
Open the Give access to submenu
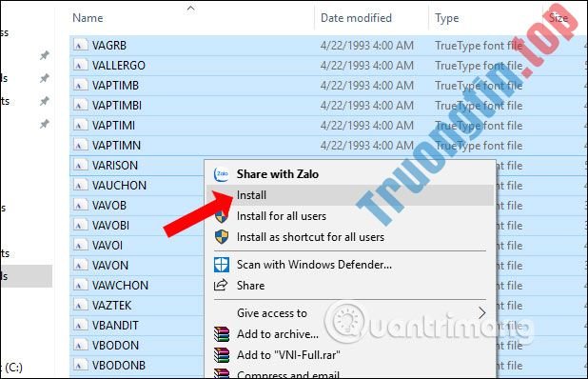pyautogui.click(x=272, y=313)
